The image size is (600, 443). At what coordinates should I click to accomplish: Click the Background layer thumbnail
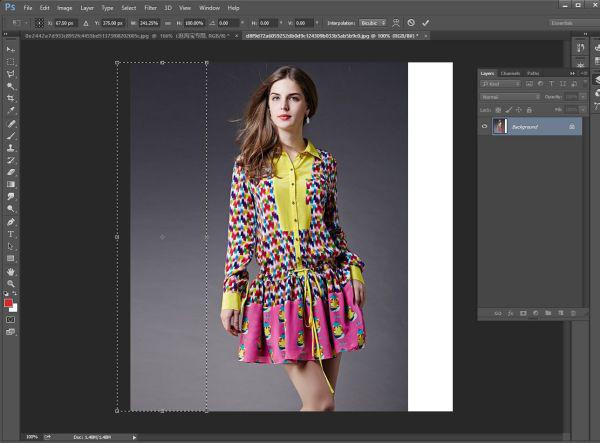point(499,127)
